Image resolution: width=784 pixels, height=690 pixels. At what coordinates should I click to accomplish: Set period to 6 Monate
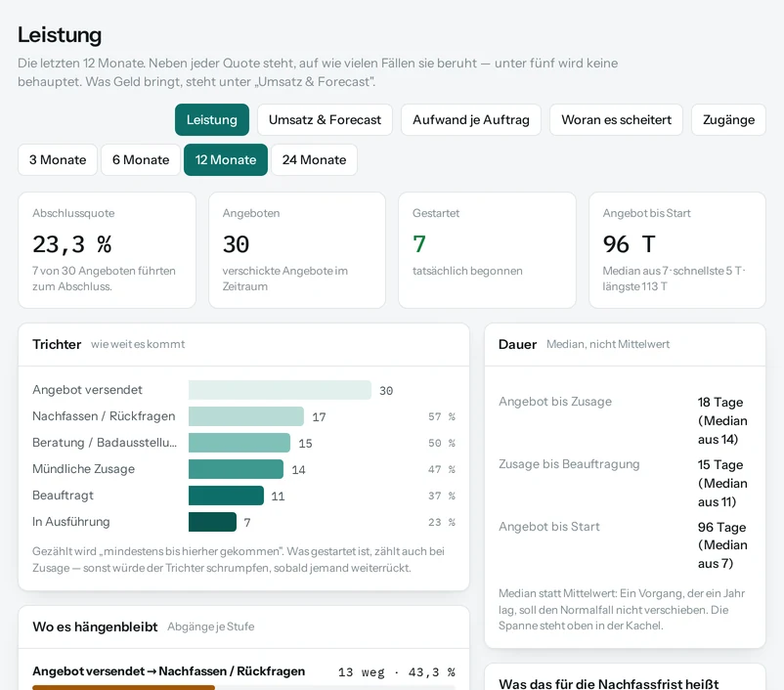(141, 160)
